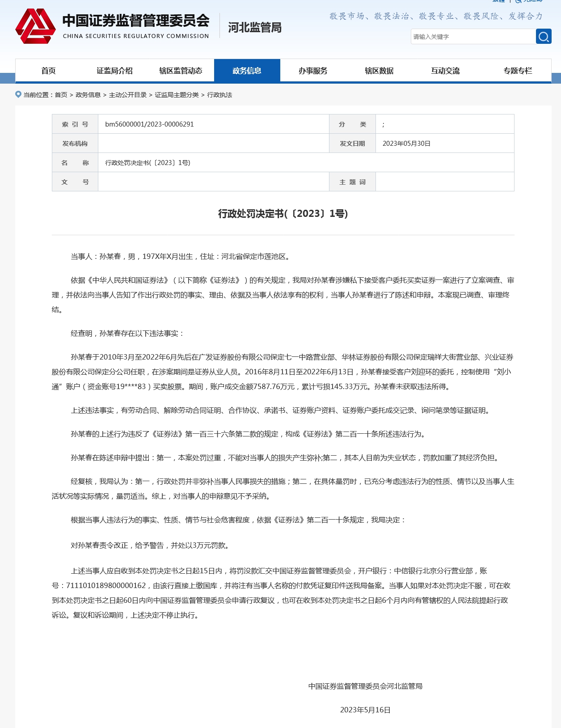561x728 pixels.
Task: Click the magnifier search button
Action: (544, 36)
